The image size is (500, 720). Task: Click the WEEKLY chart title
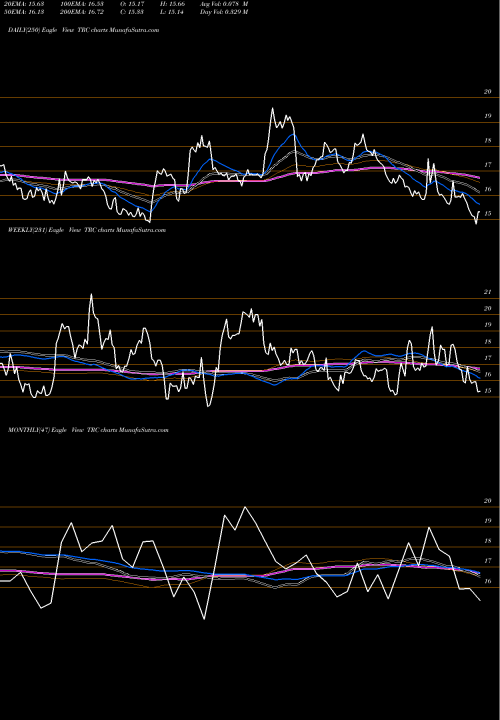coord(87,230)
